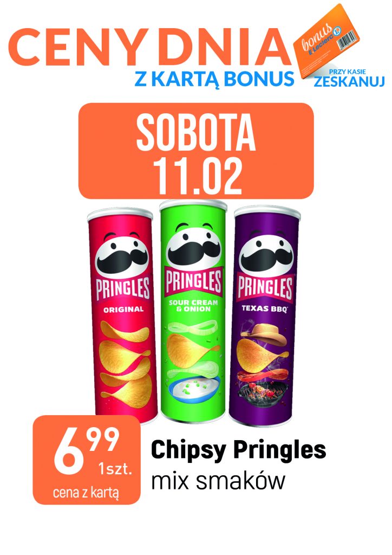
Task: Select the red Pringles Original can
Action: point(122,315)
